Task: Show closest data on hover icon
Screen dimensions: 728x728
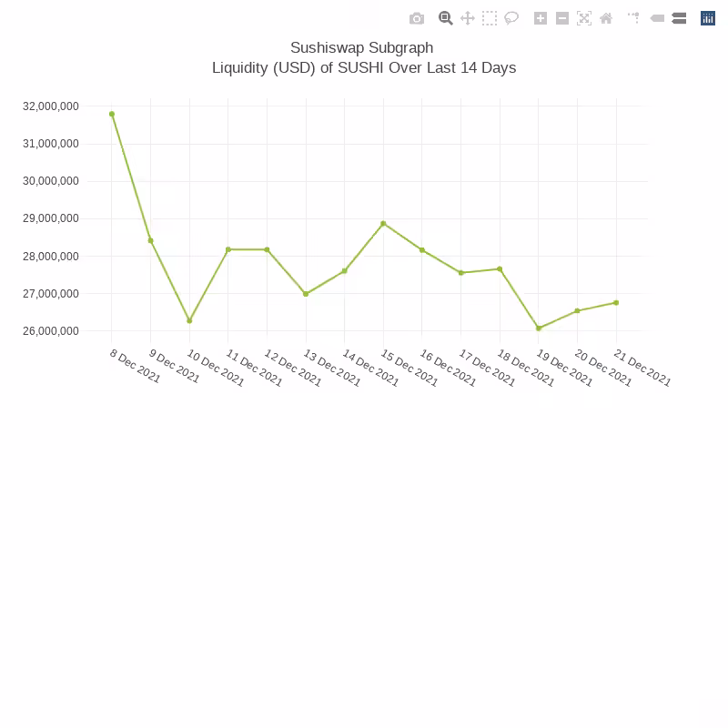Action: point(657,18)
